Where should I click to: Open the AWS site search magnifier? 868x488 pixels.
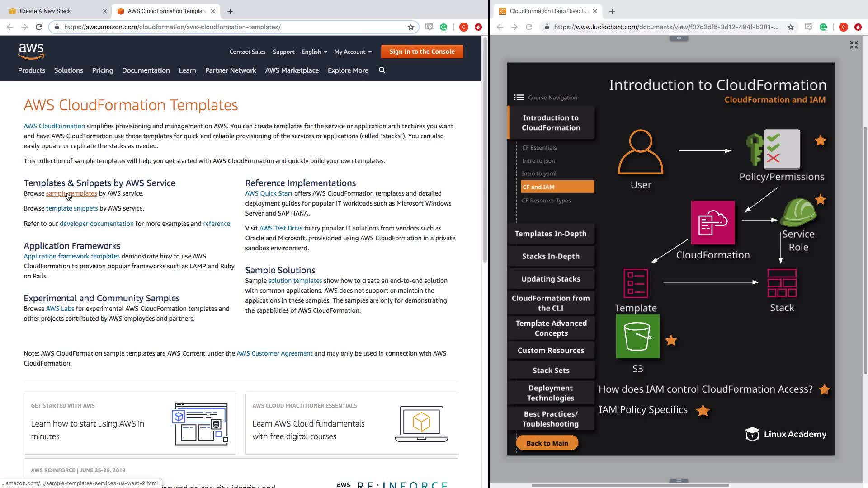[x=382, y=70]
